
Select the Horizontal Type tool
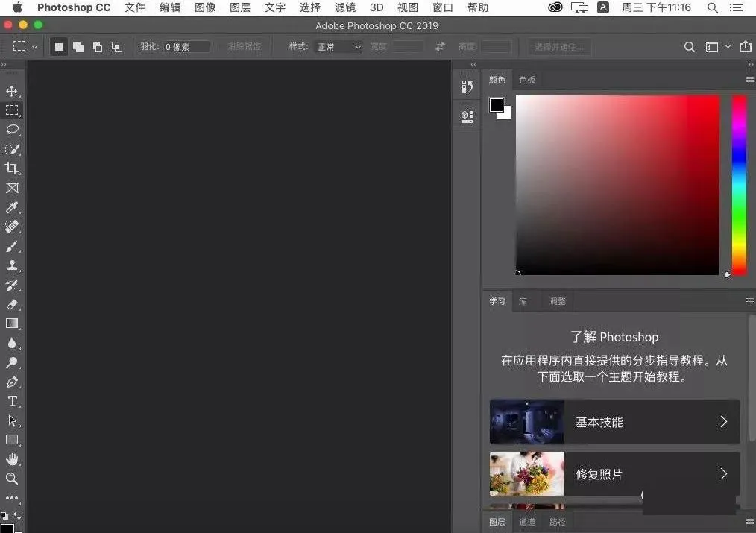click(12, 402)
